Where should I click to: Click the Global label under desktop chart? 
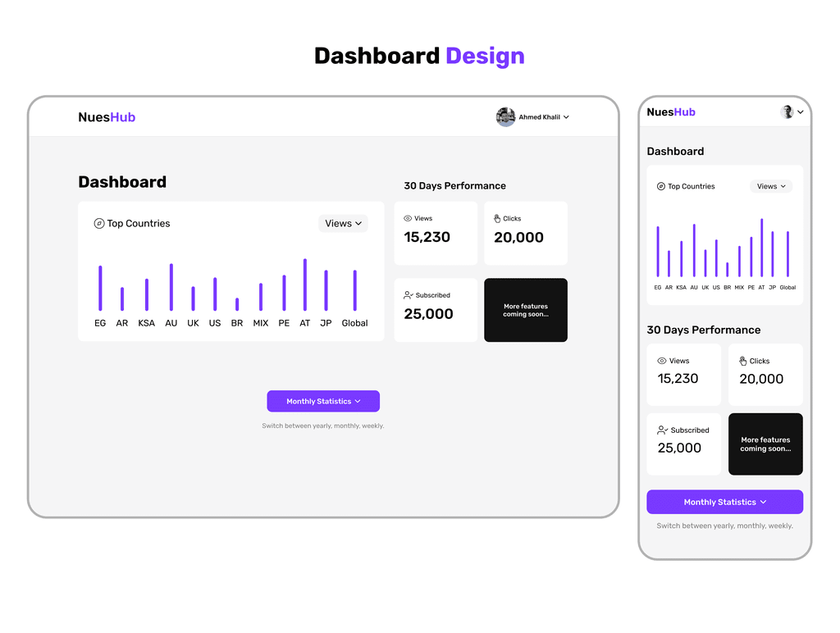coord(354,323)
